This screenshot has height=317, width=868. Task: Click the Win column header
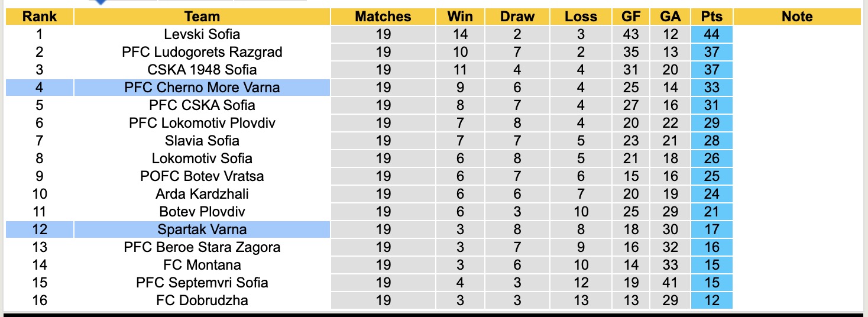point(460,17)
